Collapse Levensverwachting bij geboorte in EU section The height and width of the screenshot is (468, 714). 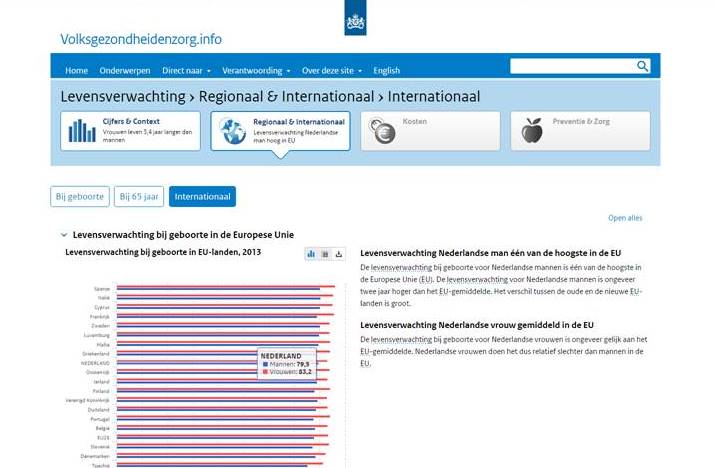[65, 235]
